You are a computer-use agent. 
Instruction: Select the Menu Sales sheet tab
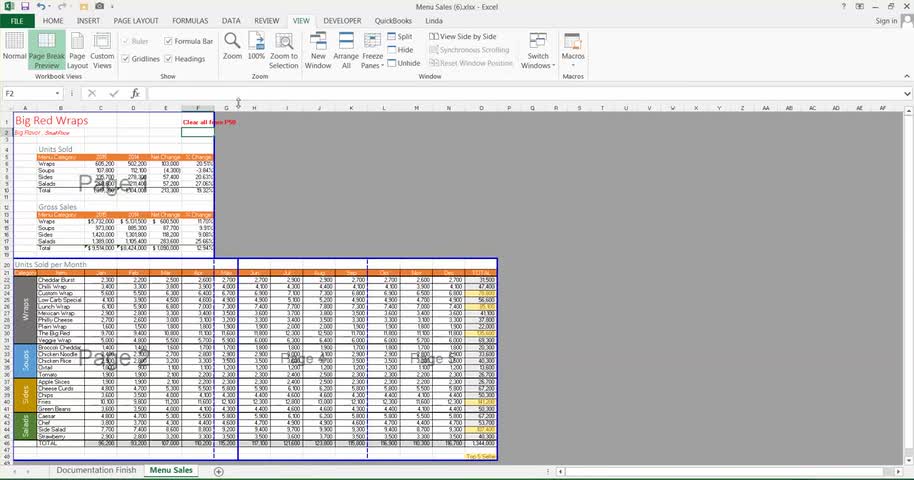tap(171, 470)
